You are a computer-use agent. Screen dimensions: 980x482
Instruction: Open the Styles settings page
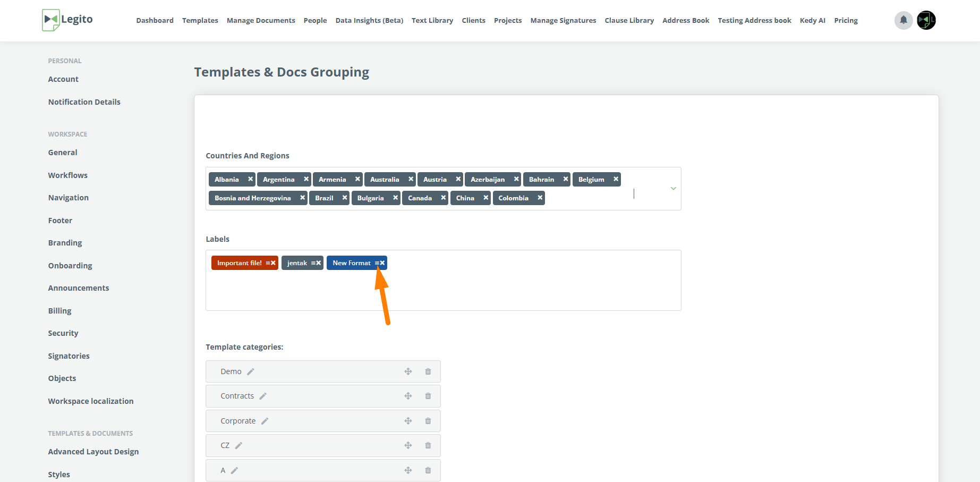point(59,475)
